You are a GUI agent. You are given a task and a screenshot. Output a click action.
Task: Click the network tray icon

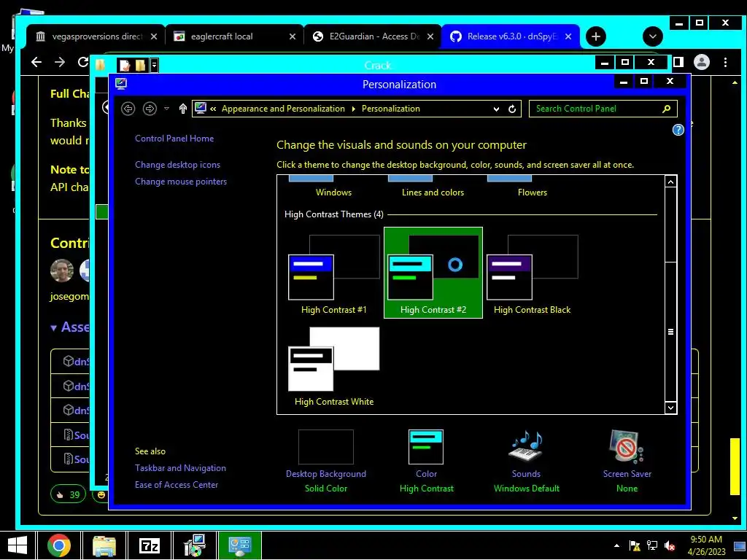tap(651, 545)
